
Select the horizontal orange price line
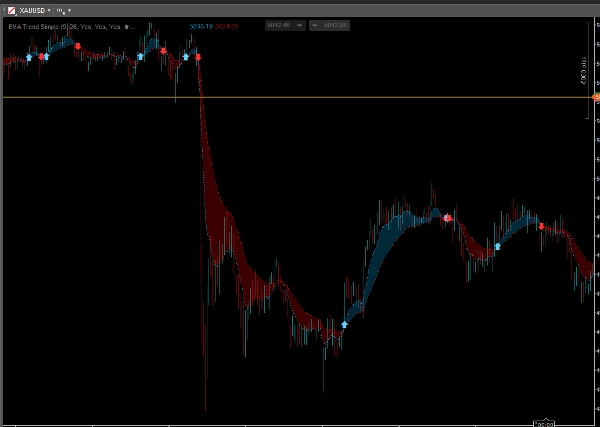tap(300, 97)
